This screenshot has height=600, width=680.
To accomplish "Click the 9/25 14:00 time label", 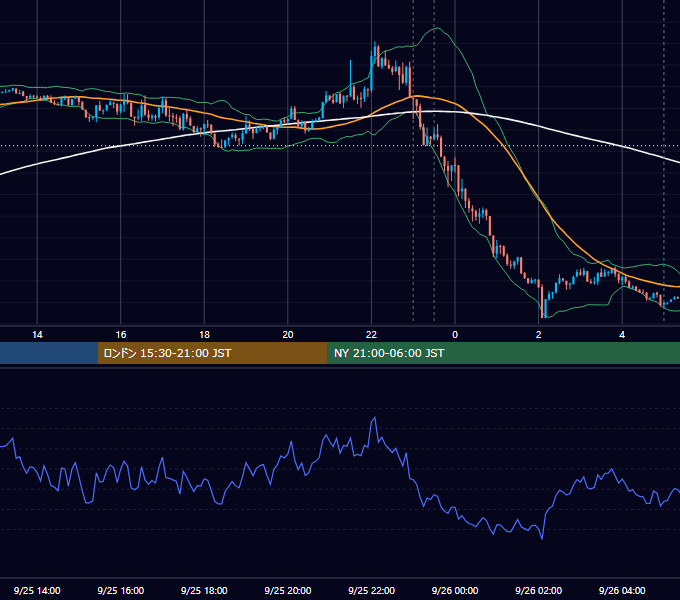I will click(37, 590).
